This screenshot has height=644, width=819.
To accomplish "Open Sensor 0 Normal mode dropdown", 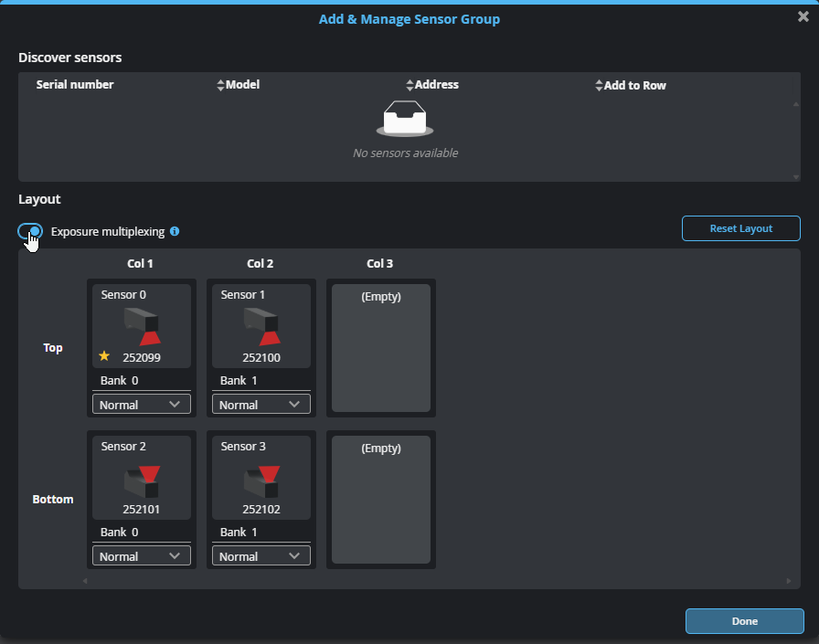I will pos(142,405).
